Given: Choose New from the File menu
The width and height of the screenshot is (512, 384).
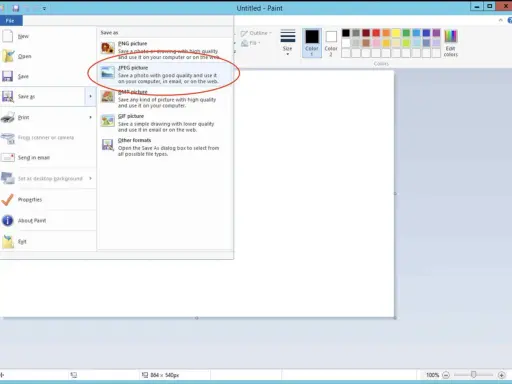Looking at the screenshot, I should point(48,36).
